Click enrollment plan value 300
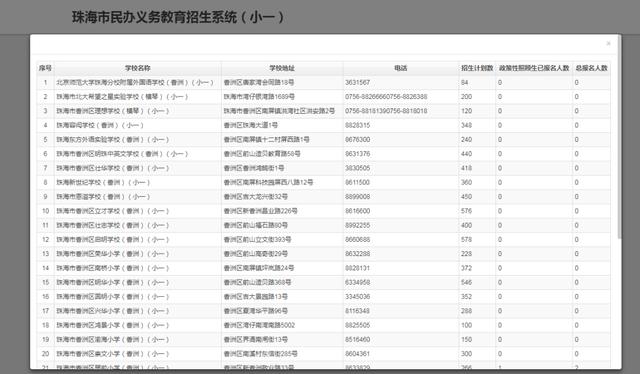This screenshot has width=640, height=374. click(467, 354)
